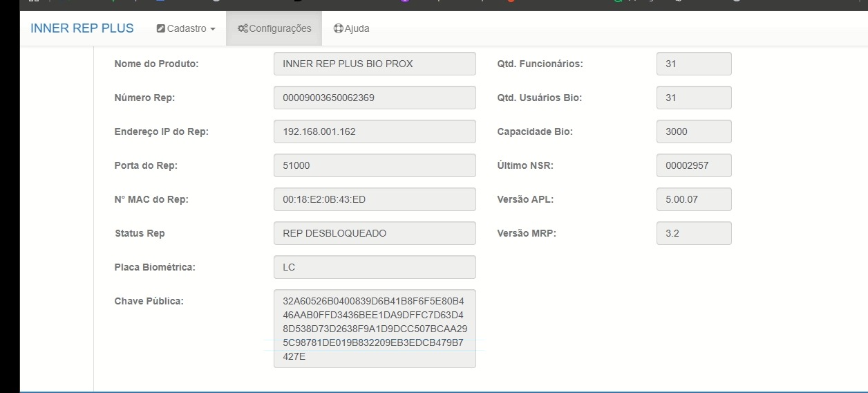
Task: Focus the Endereço IP do Rep field
Action: click(375, 131)
